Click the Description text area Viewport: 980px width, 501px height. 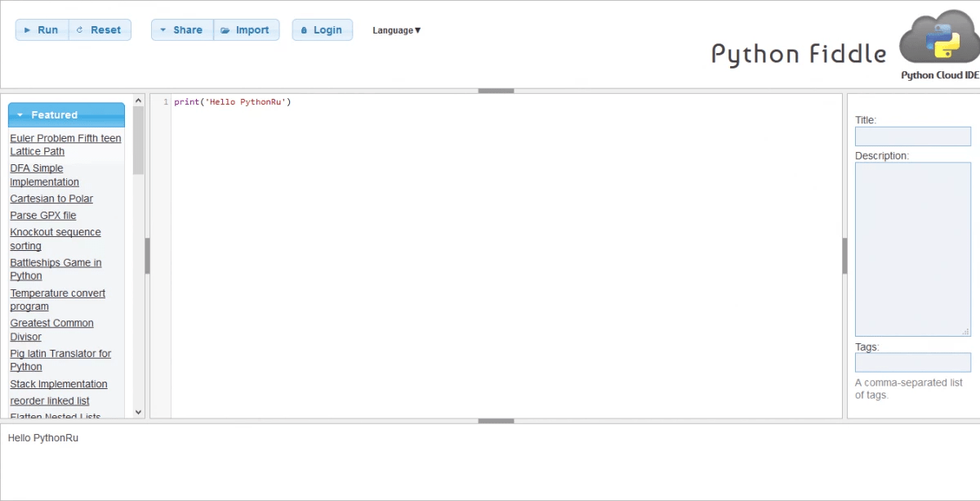pyautogui.click(x=913, y=249)
